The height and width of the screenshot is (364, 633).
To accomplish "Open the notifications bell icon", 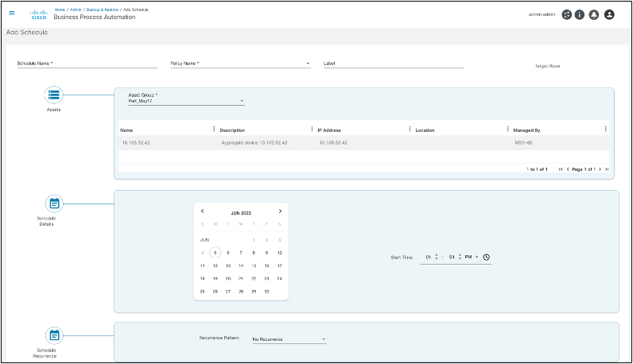I will [593, 14].
